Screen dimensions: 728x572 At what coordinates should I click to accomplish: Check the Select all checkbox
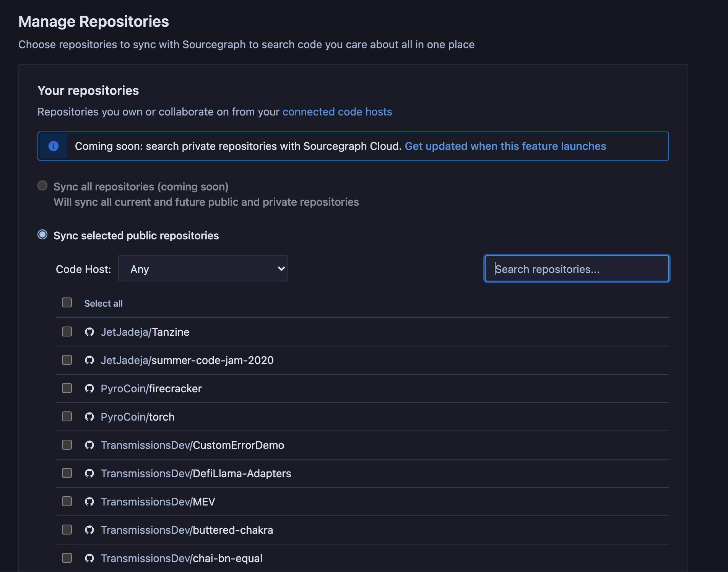tap(67, 302)
